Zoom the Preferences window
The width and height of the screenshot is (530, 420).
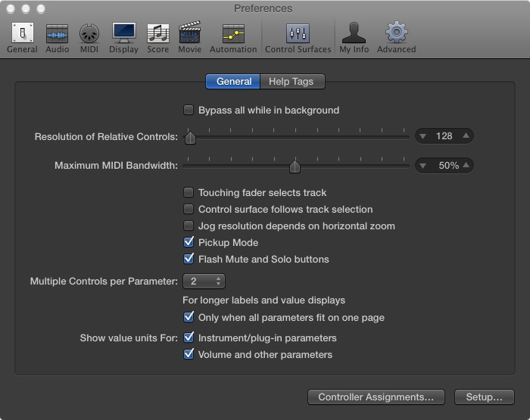tap(41, 9)
